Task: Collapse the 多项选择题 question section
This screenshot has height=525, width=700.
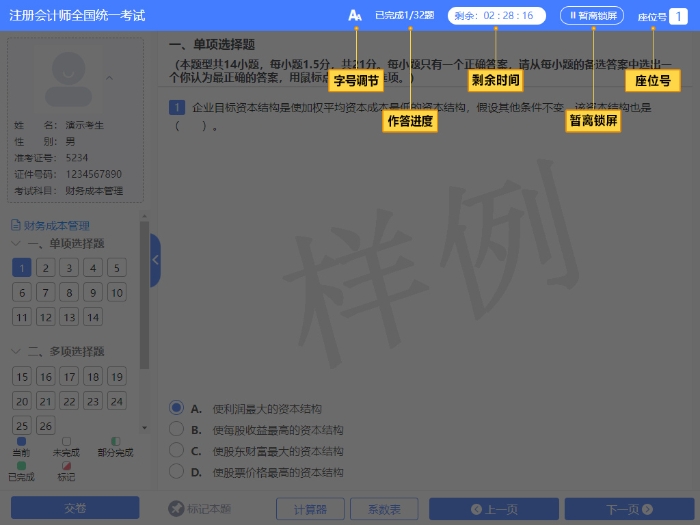Action: (x=17, y=351)
